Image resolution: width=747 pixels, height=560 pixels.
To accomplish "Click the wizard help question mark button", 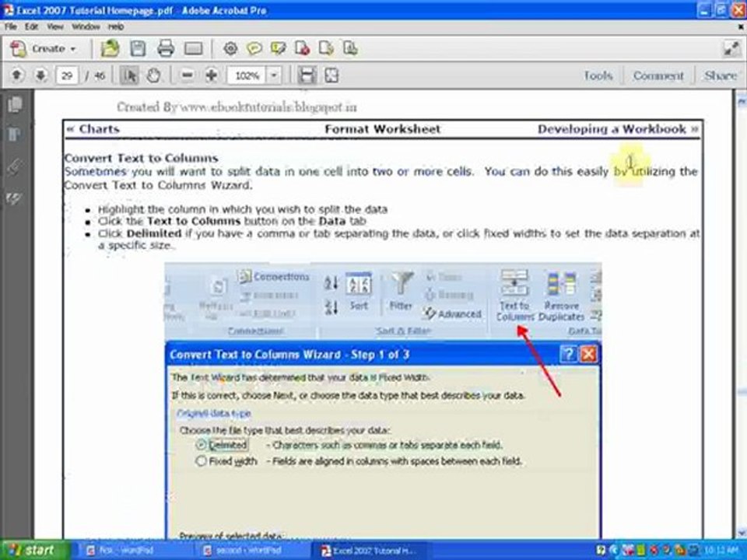I will coord(568,355).
